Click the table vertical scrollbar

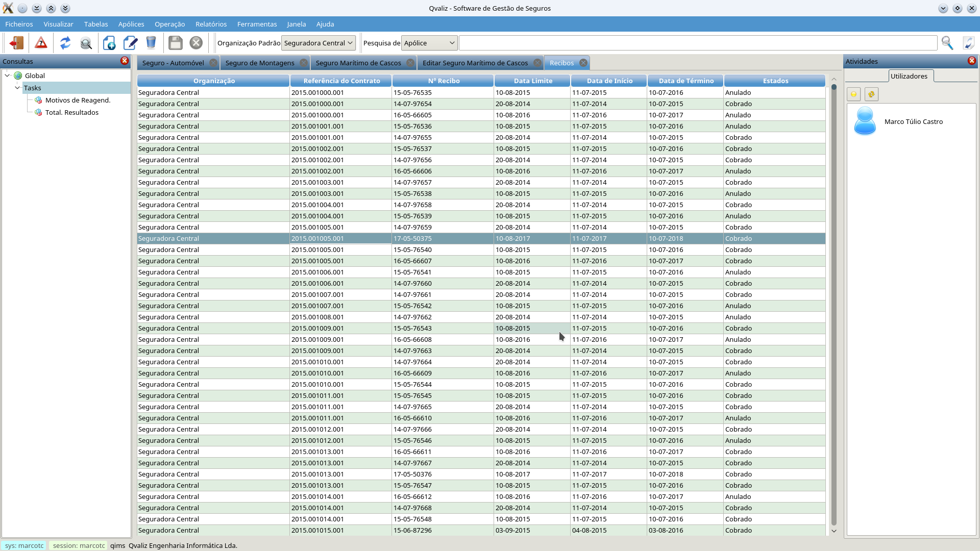834,306
